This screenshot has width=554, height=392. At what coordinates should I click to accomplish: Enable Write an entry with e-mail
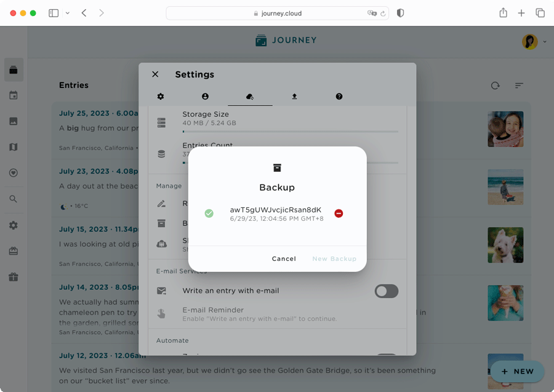pyautogui.click(x=386, y=290)
